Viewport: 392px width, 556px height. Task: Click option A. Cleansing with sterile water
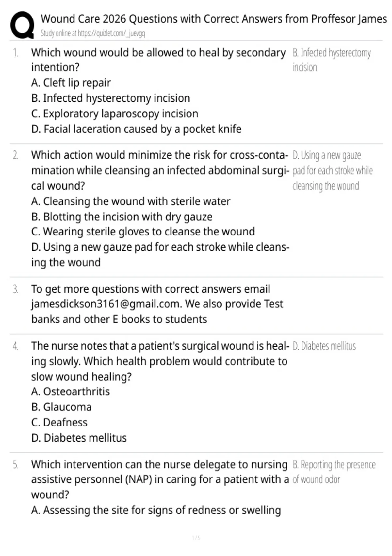pyautogui.click(x=131, y=201)
